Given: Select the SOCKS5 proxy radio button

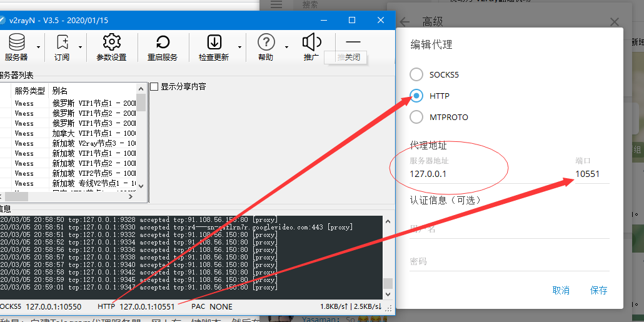Looking at the screenshot, I should click(x=416, y=74).
